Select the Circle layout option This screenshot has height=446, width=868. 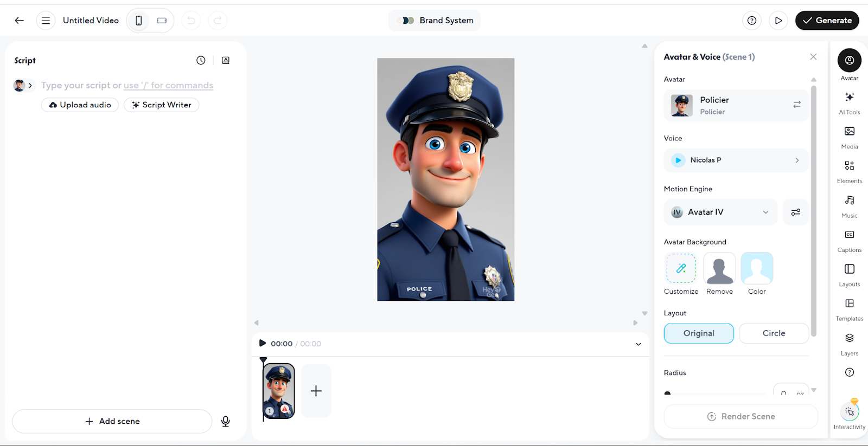coord(773,333)
